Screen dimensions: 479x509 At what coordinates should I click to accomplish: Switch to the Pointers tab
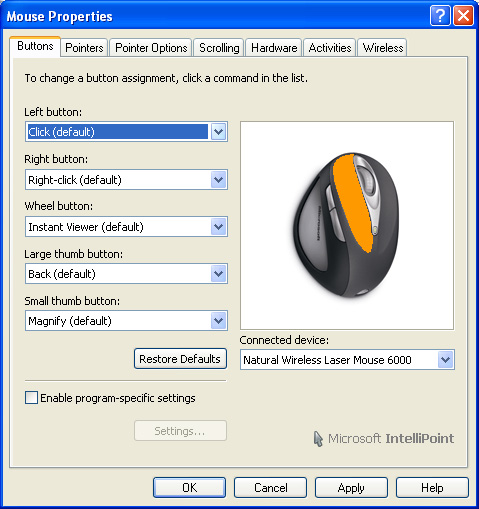[84, 48]
